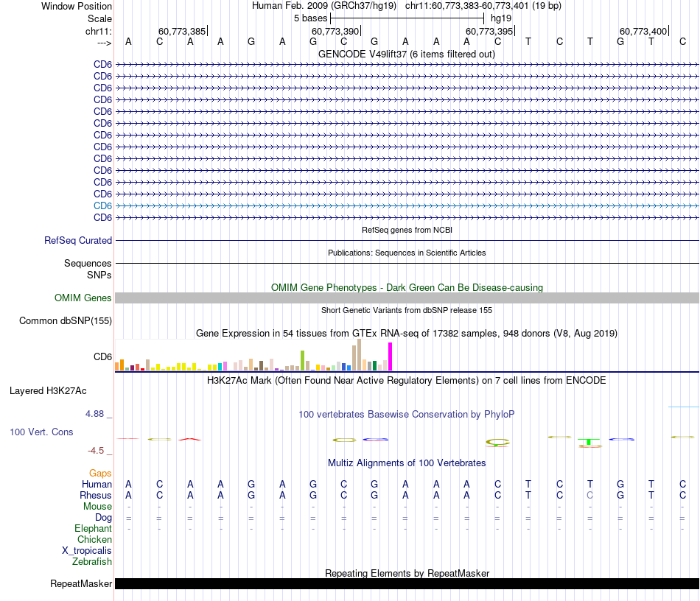700x601 pixels.
Task: Click the Human Feb. 2009 (GRCh37/hg19) title
Action: [x=324, y=6]
